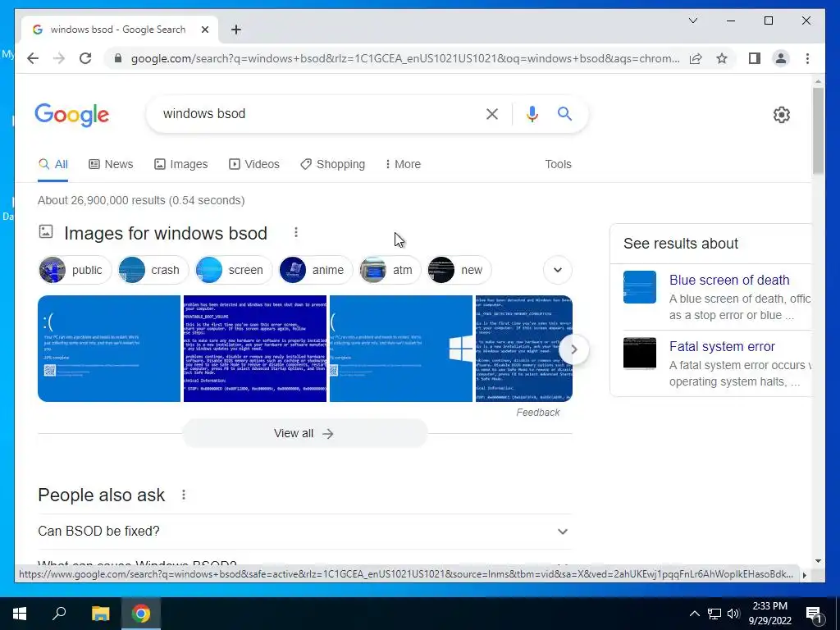
Task: Open Windows taskbar search
Action: click(59, 614)
